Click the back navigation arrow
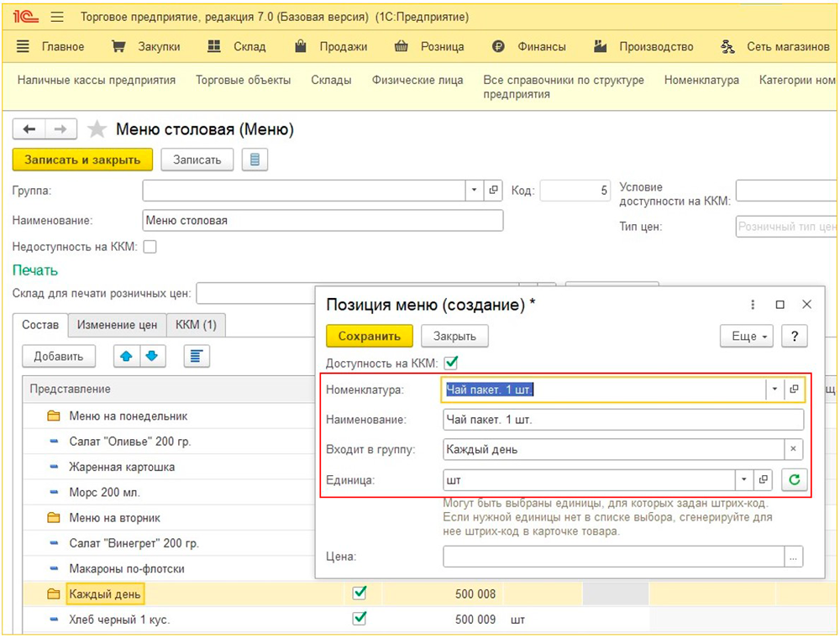 pyautogui.click(x=29, y=129)
